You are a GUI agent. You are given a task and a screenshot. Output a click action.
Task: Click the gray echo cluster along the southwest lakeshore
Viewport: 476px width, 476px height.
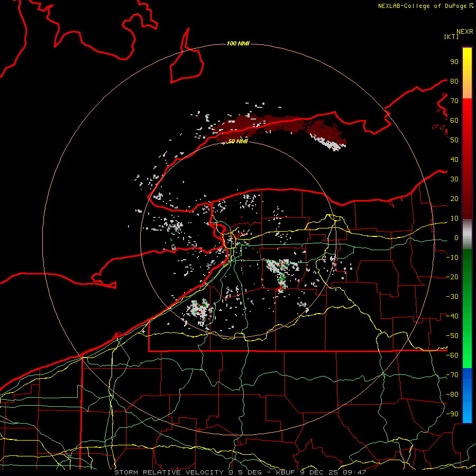(x=199, y=311)
